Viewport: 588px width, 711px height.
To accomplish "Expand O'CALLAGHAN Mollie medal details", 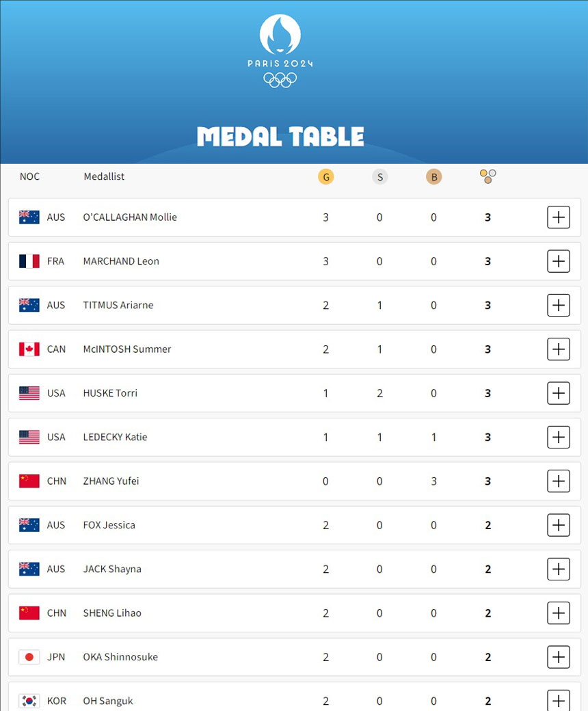I will [x=559, y=217].
